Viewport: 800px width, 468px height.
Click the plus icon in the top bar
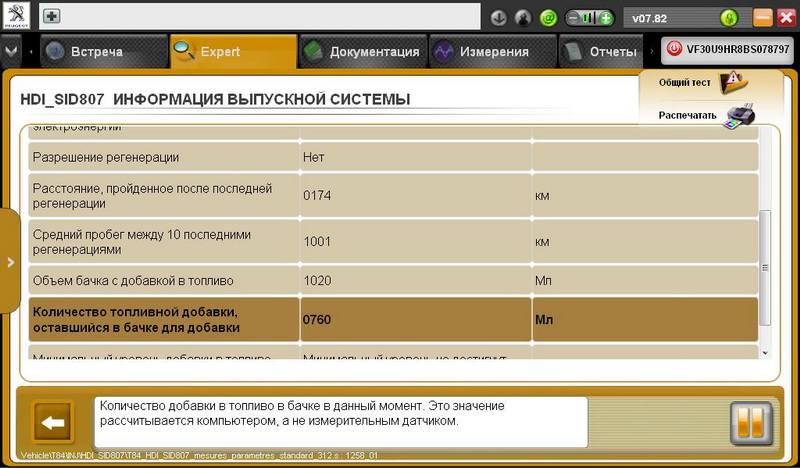click(x=52, y=17)
